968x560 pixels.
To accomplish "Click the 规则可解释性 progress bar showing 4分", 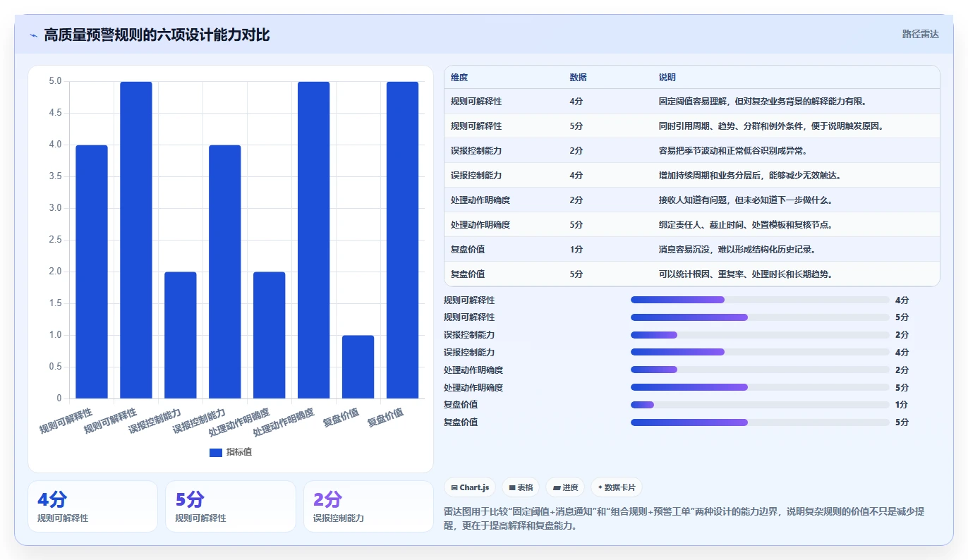I will tap(760, 300).
